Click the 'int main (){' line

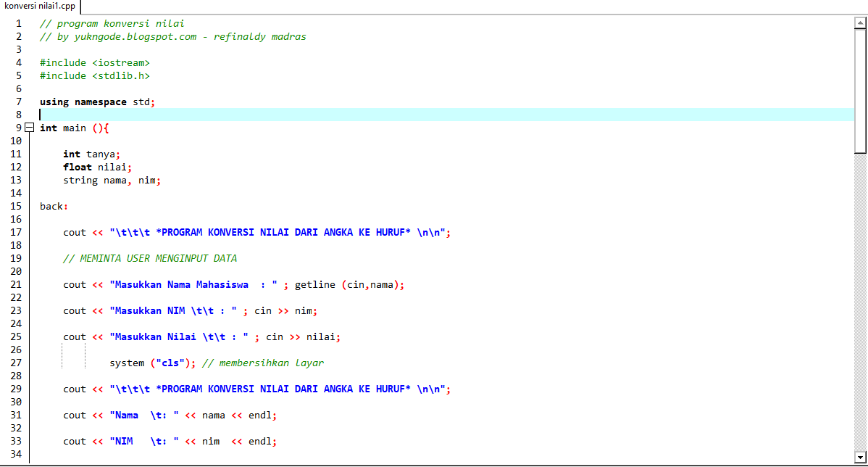point(74,128)
